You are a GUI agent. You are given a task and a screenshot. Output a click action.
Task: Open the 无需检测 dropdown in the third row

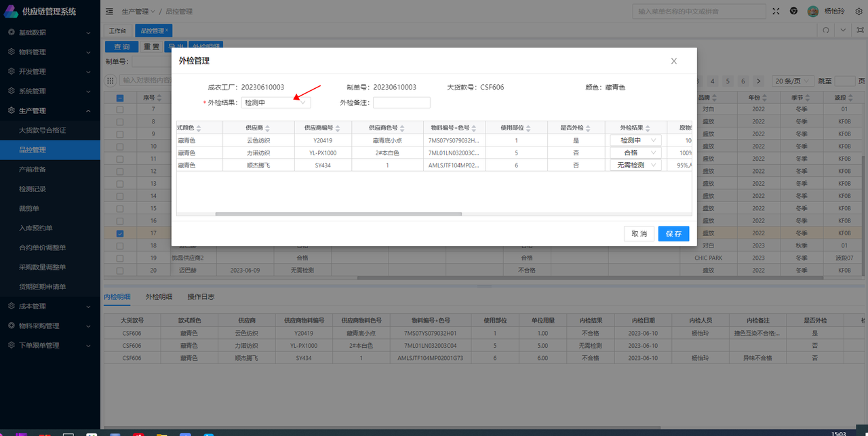[635, 165]
